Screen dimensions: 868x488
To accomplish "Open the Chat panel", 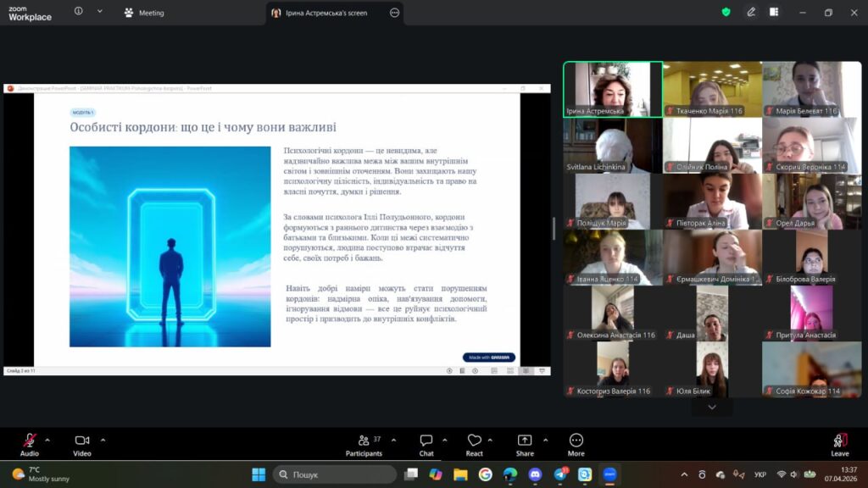I will coord(426,441).
